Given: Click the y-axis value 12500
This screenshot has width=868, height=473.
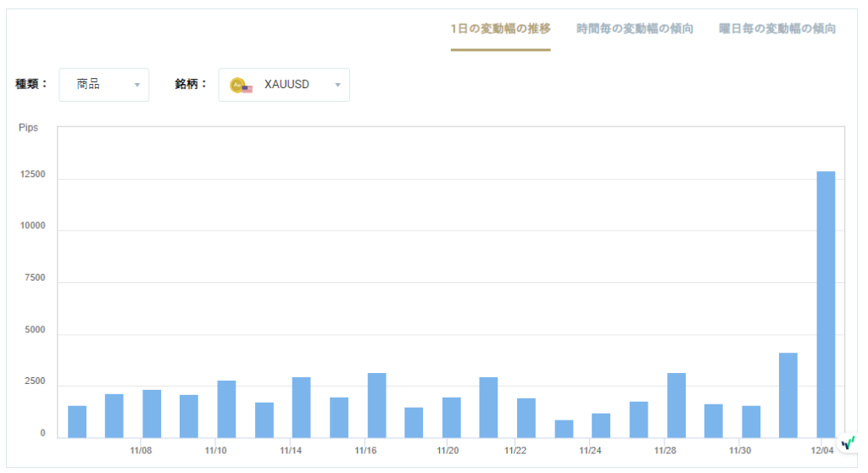Looking at the screenshot, I should [x=33, y=175].
